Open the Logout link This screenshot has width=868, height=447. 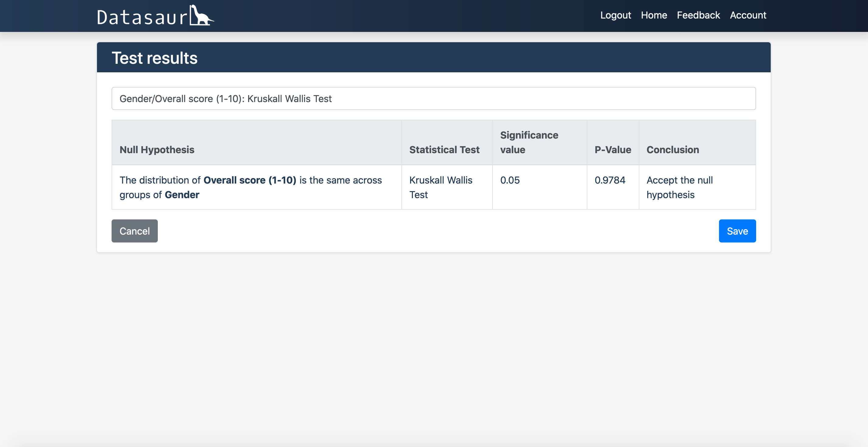[x=615, y=15]
